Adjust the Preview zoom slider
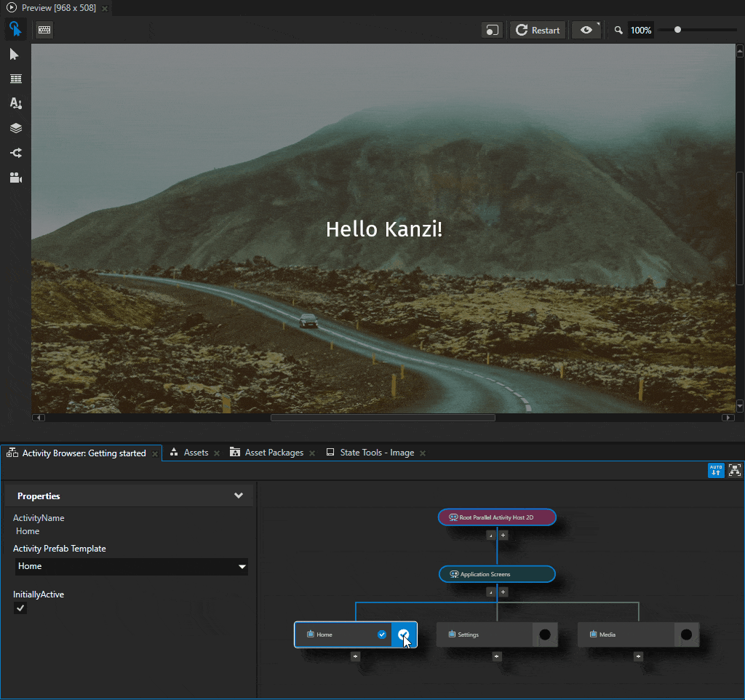This screenshot has height=700, width=745. [677, 30]
